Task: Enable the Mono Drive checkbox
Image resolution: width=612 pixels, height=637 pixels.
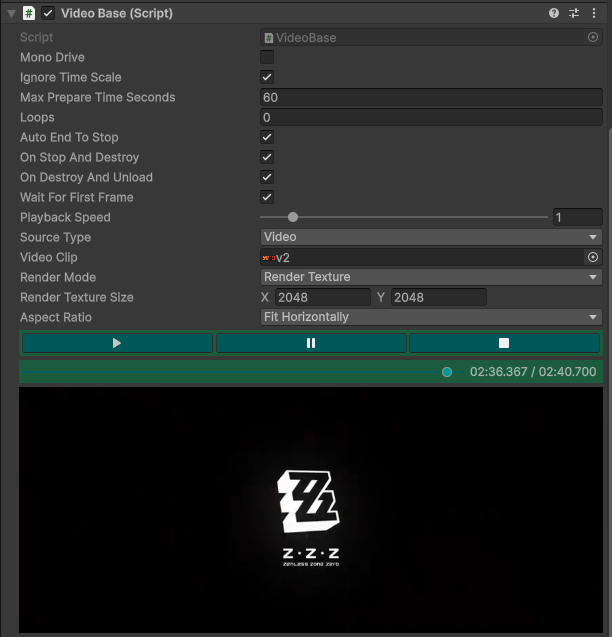Action: click(x=267, y=57)
